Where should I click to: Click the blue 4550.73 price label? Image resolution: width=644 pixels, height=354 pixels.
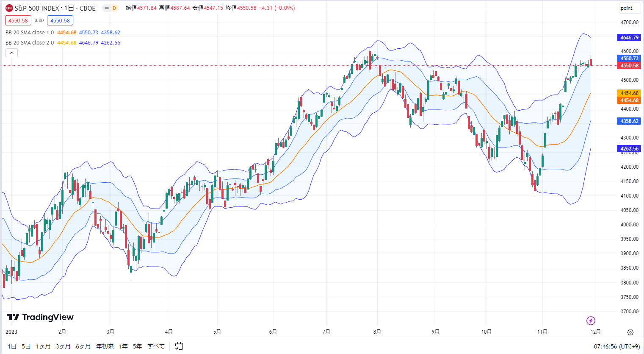[629, 59]
